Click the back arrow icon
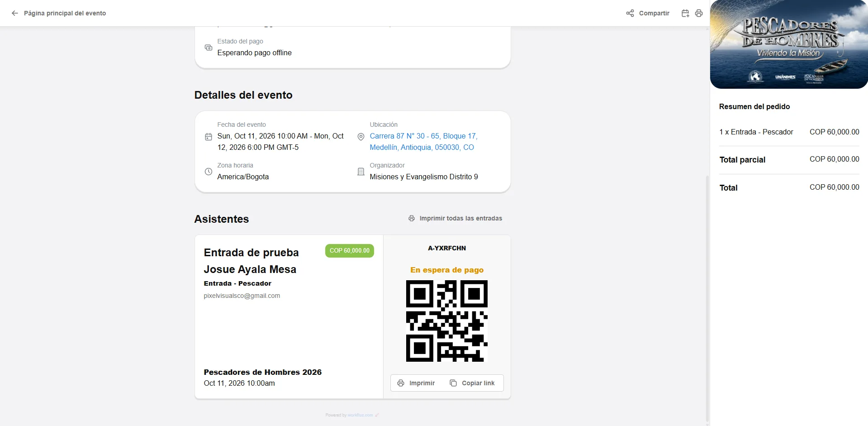Image resolution: width=868 pixels, height=426 pixels. 15,13
